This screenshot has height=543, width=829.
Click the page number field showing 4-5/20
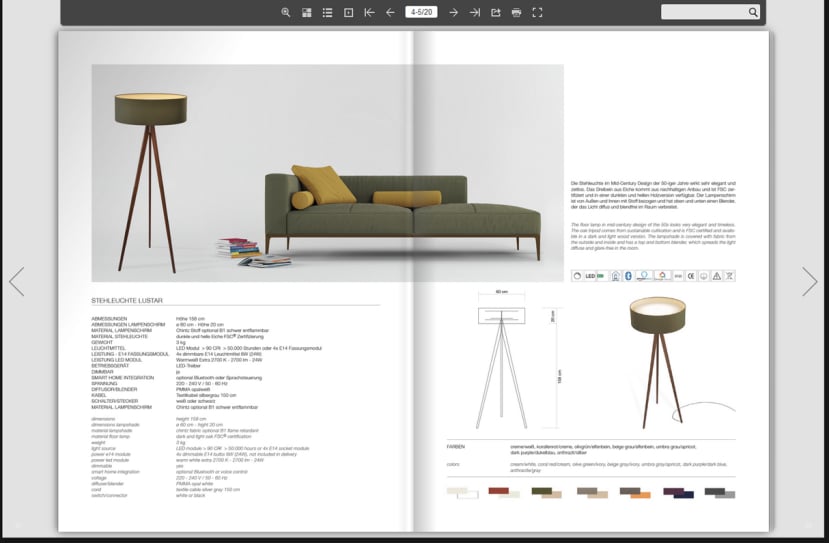(421, 13)
